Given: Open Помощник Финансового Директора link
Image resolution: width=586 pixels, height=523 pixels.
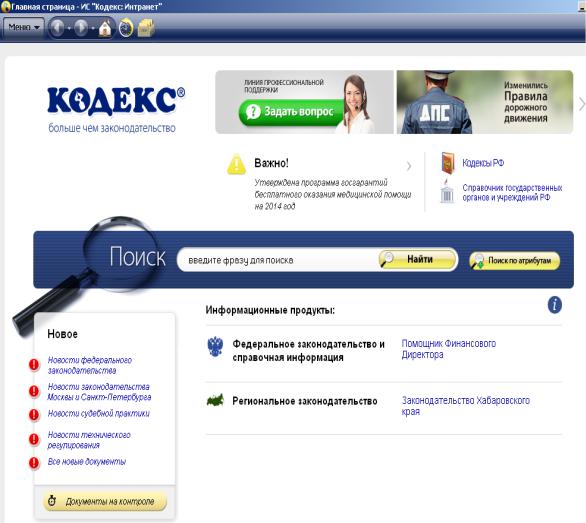Looking at the screenshot, I should click(x=448, y=348).
